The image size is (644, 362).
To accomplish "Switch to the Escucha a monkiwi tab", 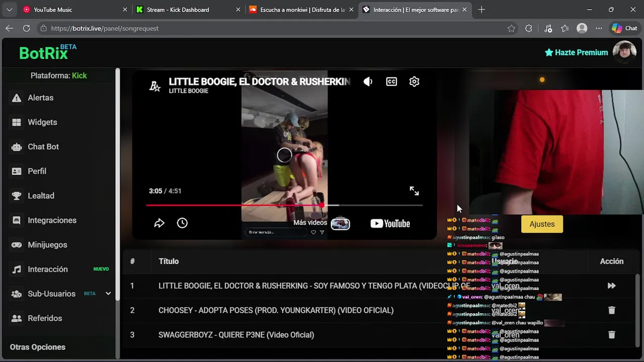I will coord(302,10).
